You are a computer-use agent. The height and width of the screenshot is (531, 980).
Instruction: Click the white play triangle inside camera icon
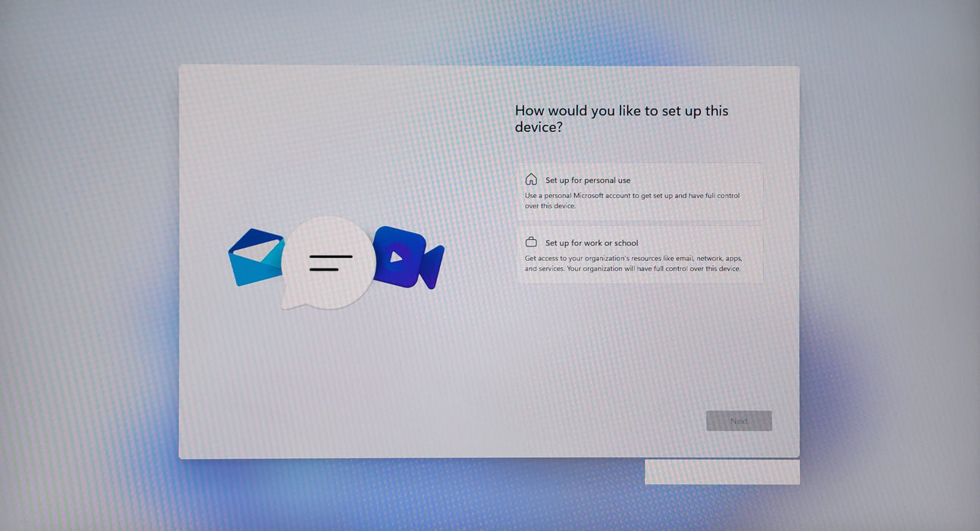[396, 256]
